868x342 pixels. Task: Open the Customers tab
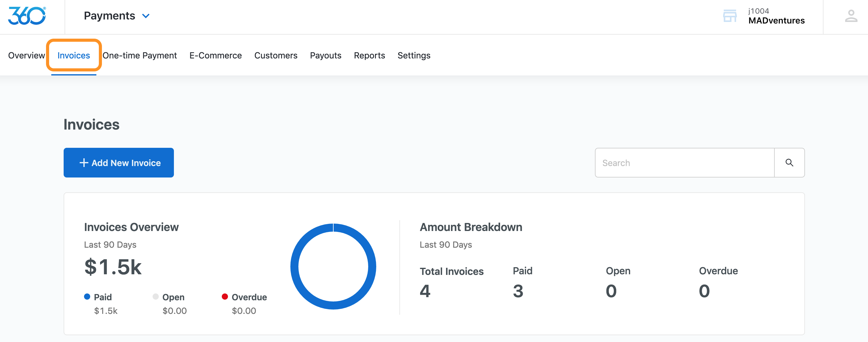click(276, 55)
